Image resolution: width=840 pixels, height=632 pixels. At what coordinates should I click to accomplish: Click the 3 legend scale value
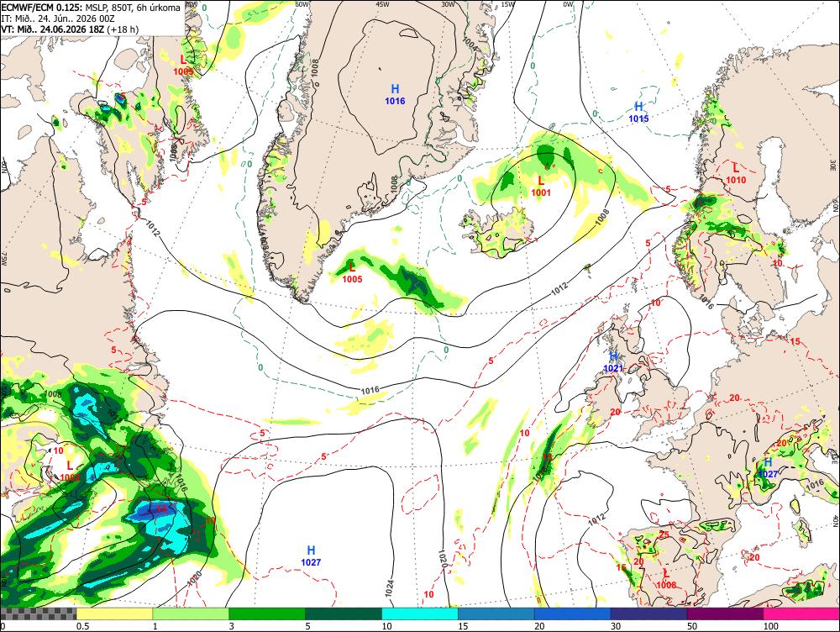(x=232, y=626)
